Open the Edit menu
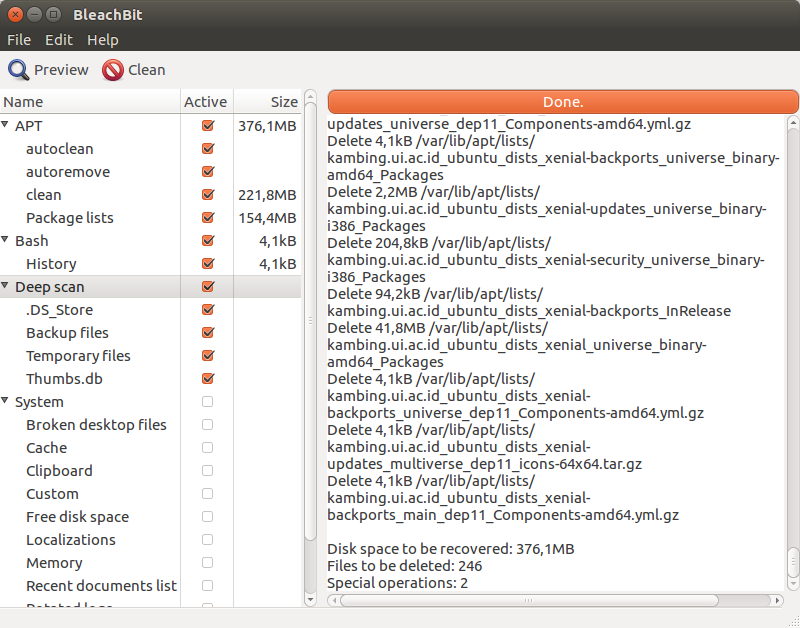 click(59, 40)
